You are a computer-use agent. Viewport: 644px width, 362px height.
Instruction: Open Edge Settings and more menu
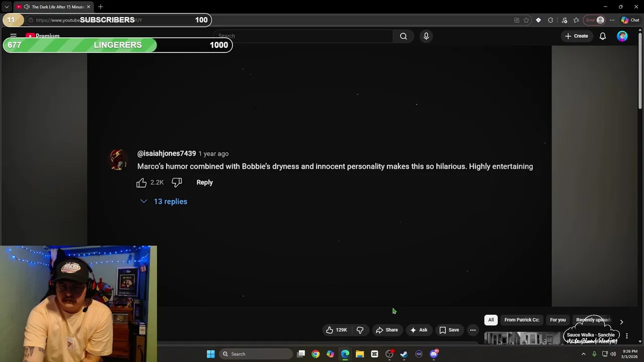(612, 20)
